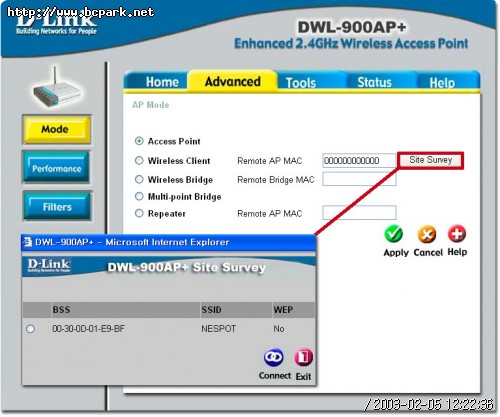500x417 pixels.
Task: Click the NESPOT SSID cell
Action: pos(218,329)
